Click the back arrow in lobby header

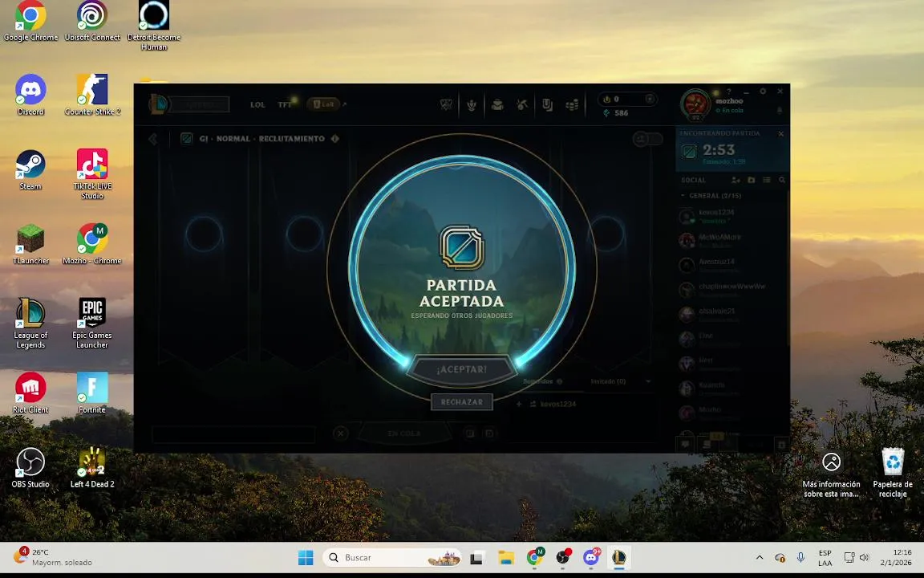point(153,139)
